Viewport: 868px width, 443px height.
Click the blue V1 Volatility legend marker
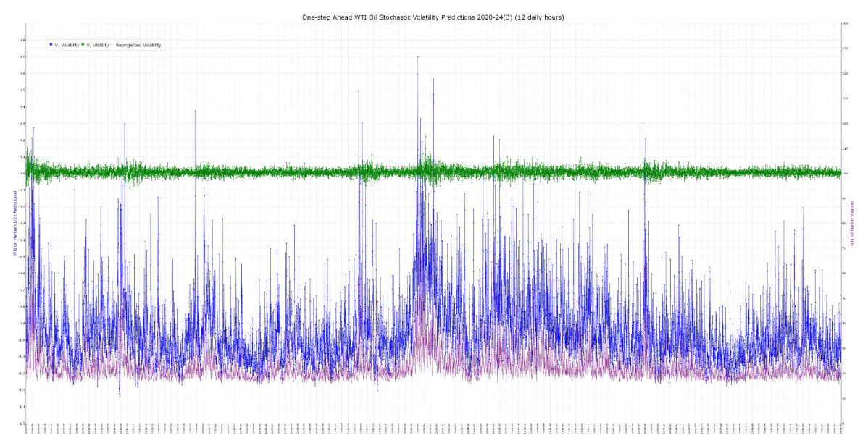(51, 45)
